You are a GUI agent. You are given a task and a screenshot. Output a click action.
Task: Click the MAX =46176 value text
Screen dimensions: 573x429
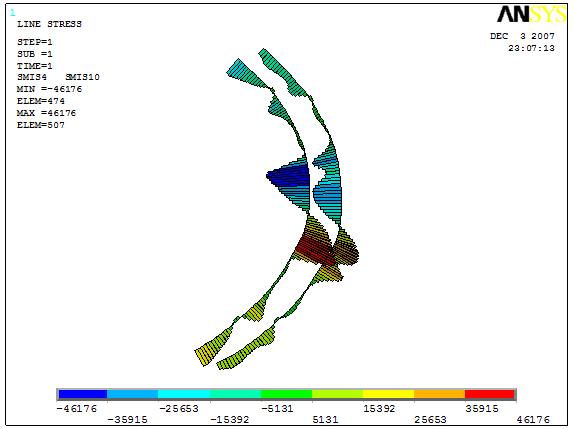tap(46, 113)
